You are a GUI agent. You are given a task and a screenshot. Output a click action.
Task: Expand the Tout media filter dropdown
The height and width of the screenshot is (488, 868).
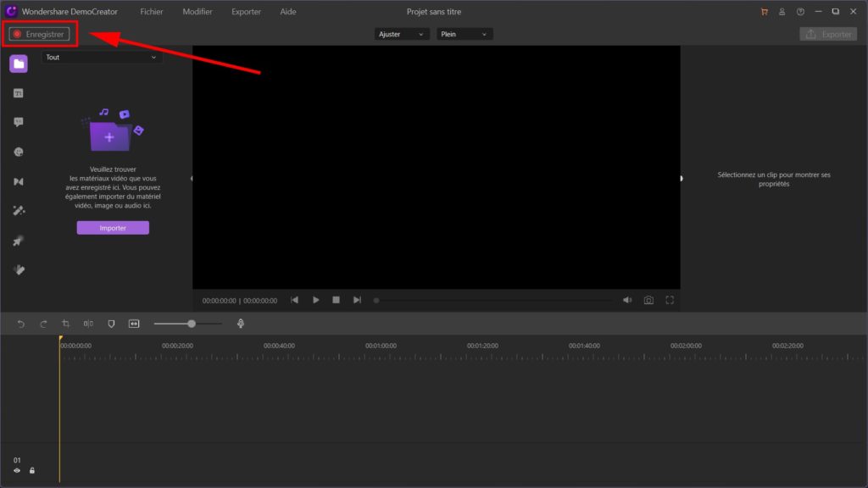102,57
